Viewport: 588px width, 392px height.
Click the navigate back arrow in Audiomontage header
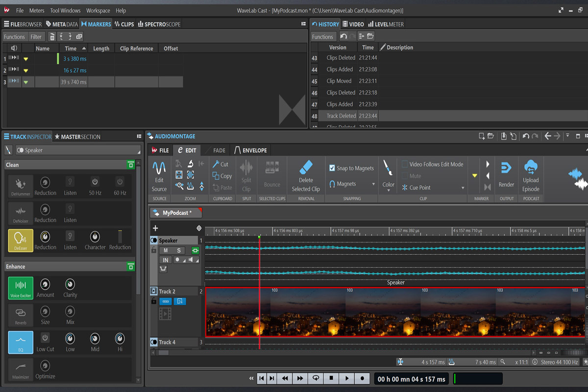(548, 136)
